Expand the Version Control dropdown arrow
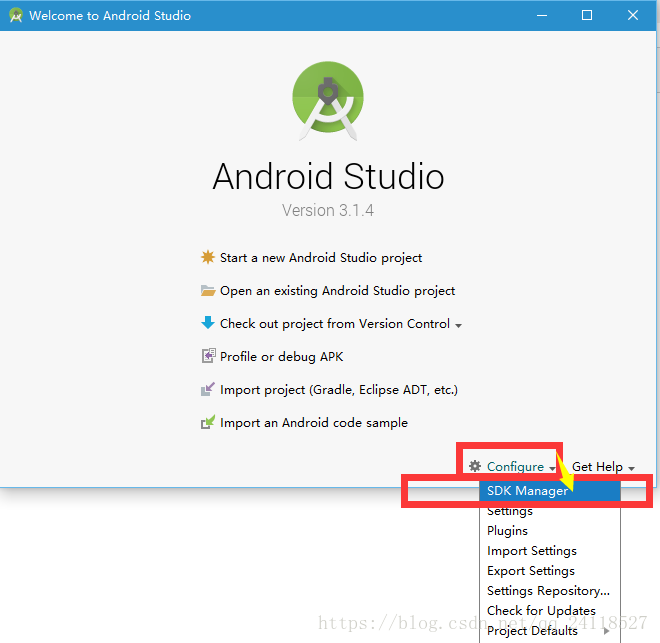 pyautogui.click(x=458, y=325)
